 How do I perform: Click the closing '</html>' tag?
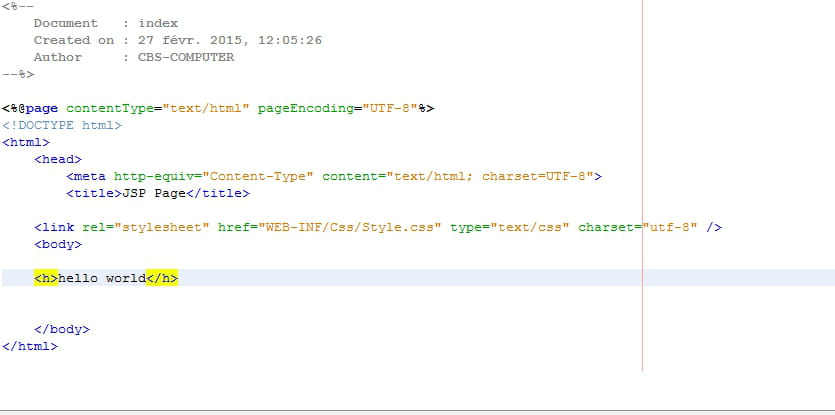[30, 346]
